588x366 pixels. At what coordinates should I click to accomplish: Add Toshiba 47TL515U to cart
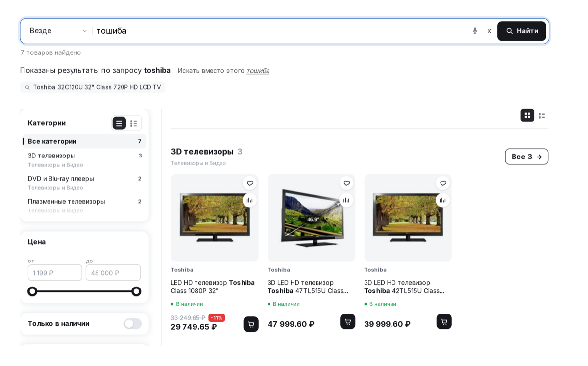348,321
